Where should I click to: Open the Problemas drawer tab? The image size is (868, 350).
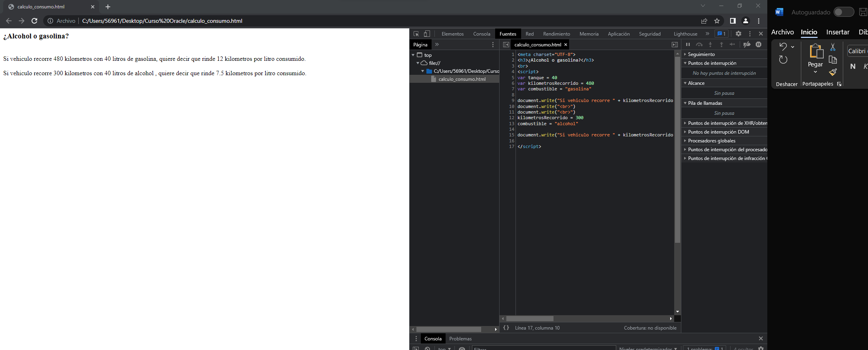(460, 339)
